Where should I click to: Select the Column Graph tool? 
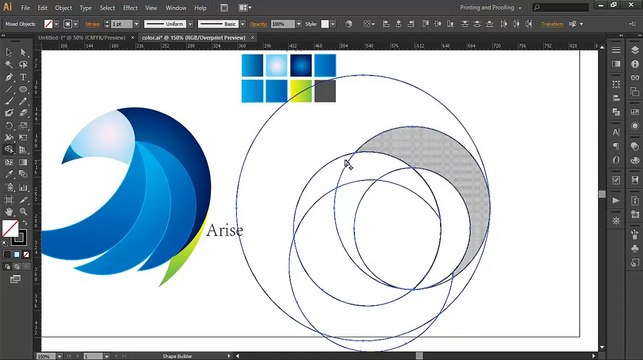(23, 187)
